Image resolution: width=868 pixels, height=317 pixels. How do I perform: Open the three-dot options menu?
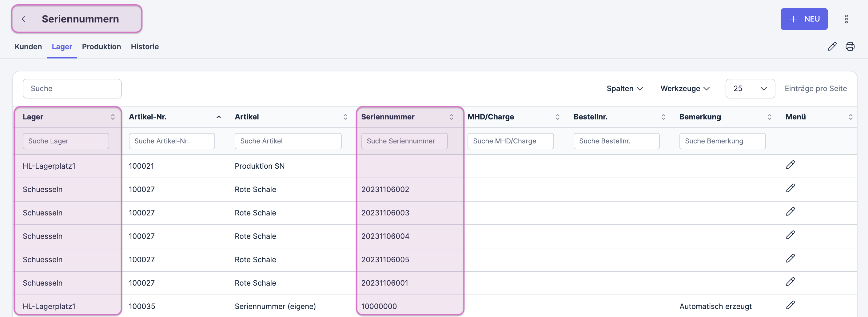click(846, 19)
